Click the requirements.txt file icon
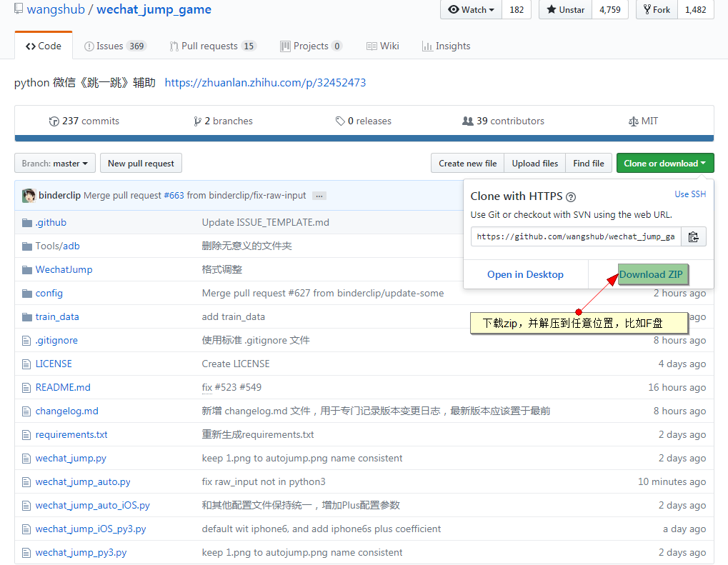Screen dimensions: 728x565 point(26,435)
